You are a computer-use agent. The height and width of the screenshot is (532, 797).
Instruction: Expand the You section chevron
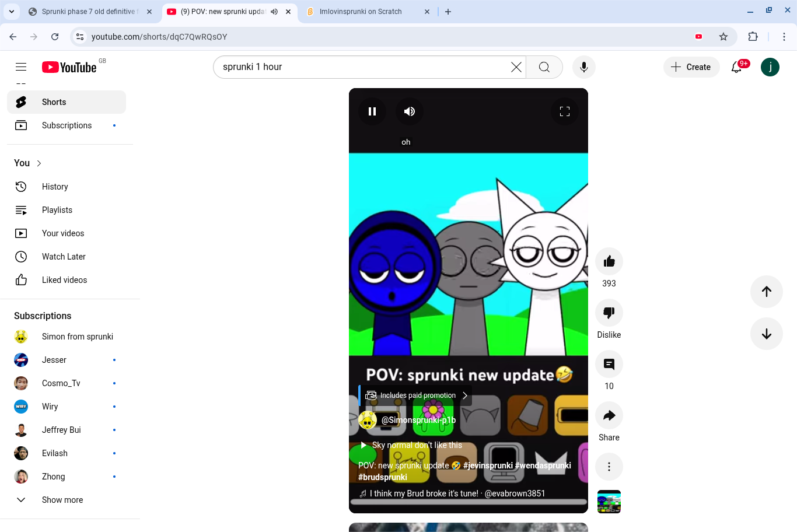point(39,163)
